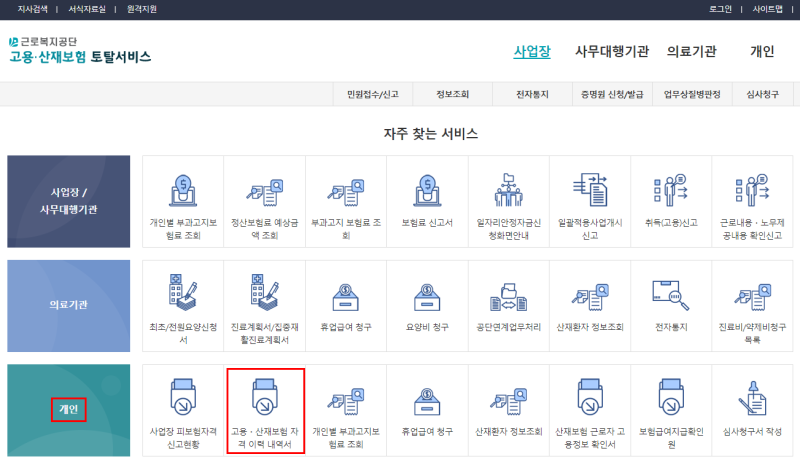The width and height of the screenshot is (800, 462).
Task: Select 개인 in main navigation
Action: point(762,52)
